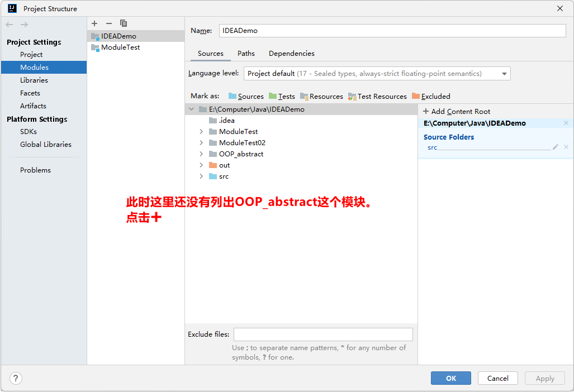Viewport: 574px width, 392px height.
Task: Click the module Name input field
Action: click(x=392, y=30)
